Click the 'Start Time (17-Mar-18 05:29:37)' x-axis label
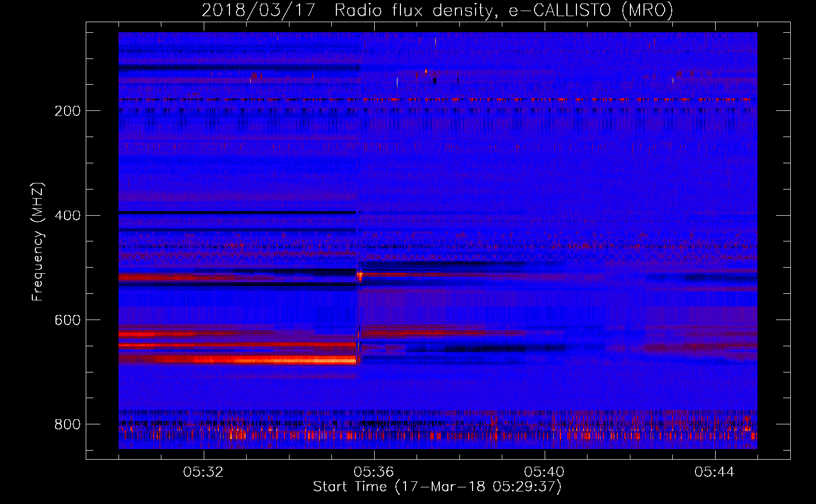 pos(437,487)
